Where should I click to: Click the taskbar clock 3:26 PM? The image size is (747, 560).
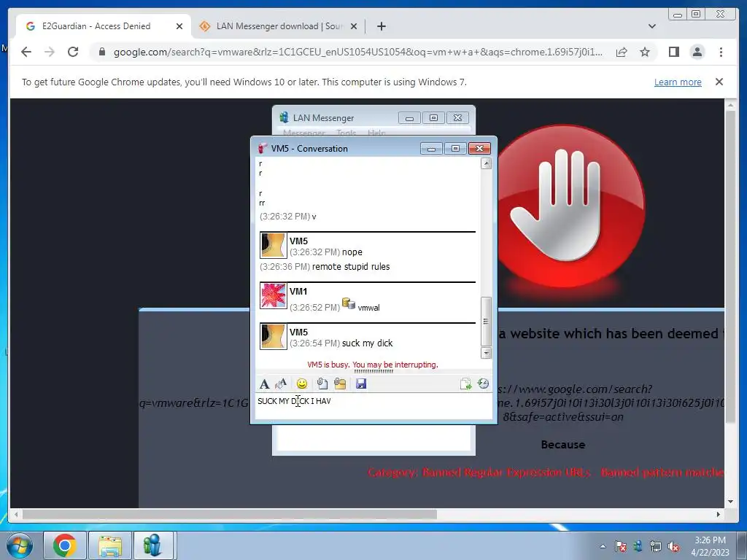(710, 540)
